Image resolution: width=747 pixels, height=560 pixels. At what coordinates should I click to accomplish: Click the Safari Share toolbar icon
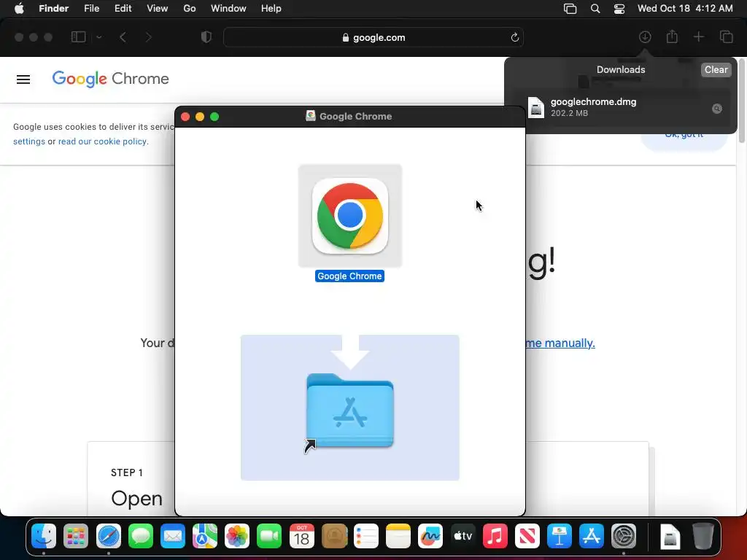tap(672, 36)
